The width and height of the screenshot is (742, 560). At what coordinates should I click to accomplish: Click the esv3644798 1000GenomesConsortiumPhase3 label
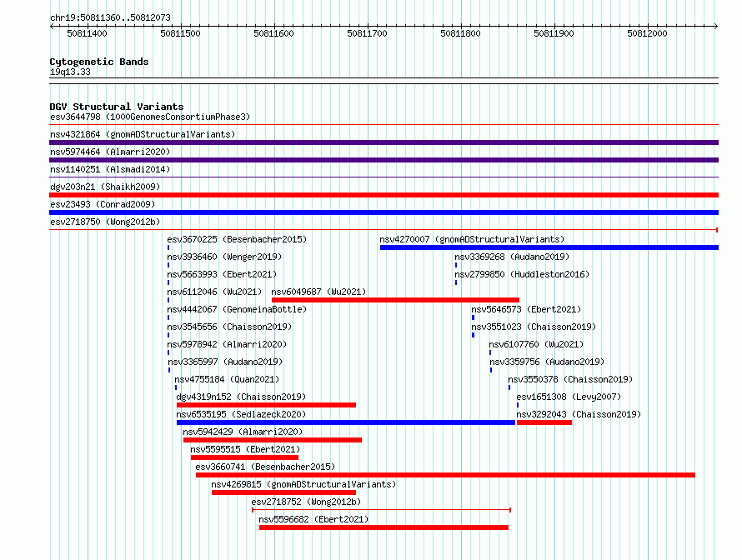point(150,117)
